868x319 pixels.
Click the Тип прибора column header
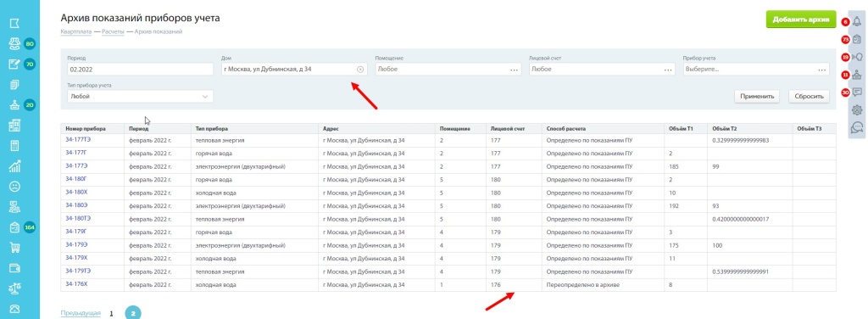[254, 128]
